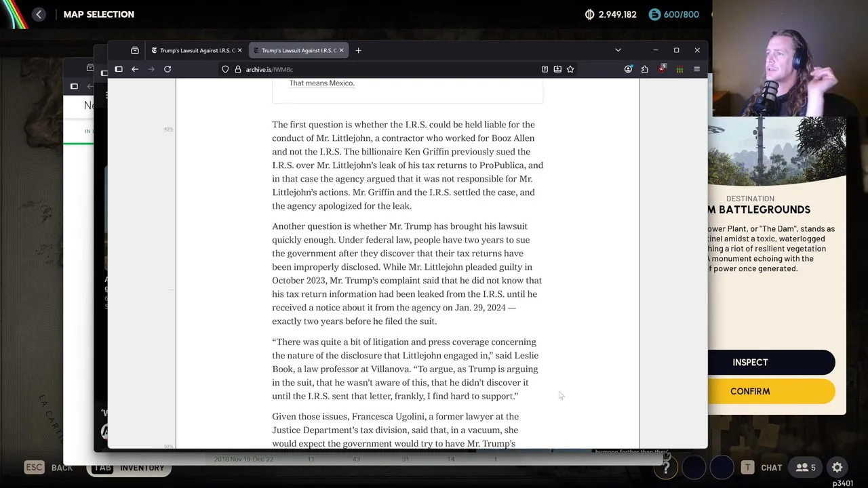
Task: Click the tracking protection shield icon
Action: click(x=225, y=69)
